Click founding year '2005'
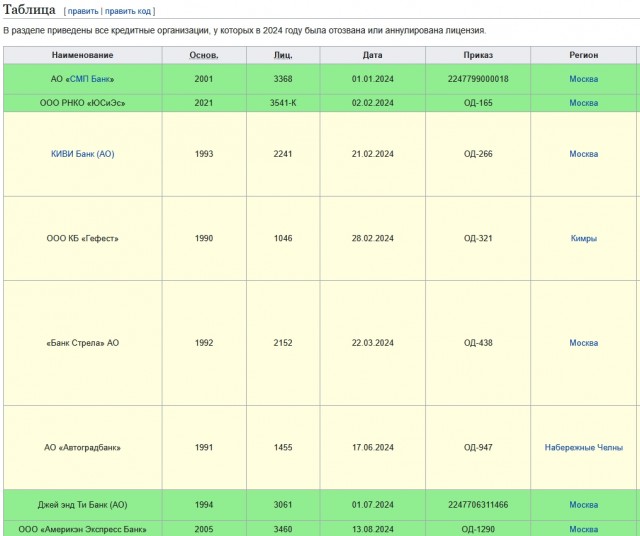The image size is (640, 536). [204, 529]
